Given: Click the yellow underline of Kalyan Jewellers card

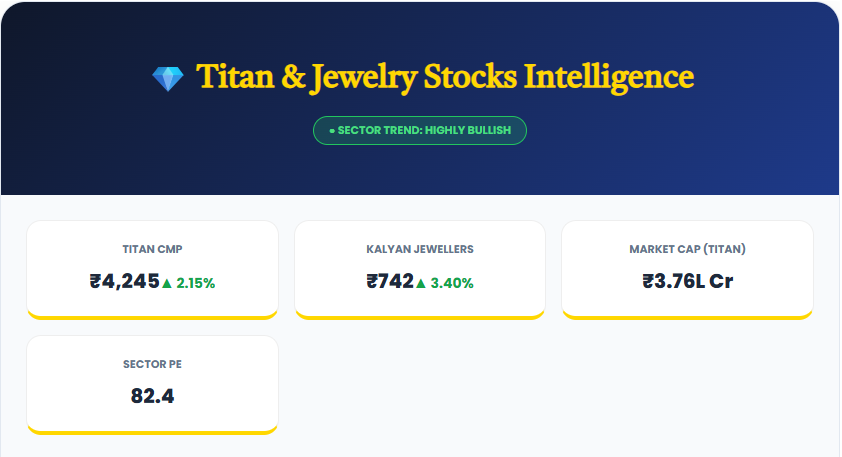Looking at the screenshot, I should (x=420, y=316).
